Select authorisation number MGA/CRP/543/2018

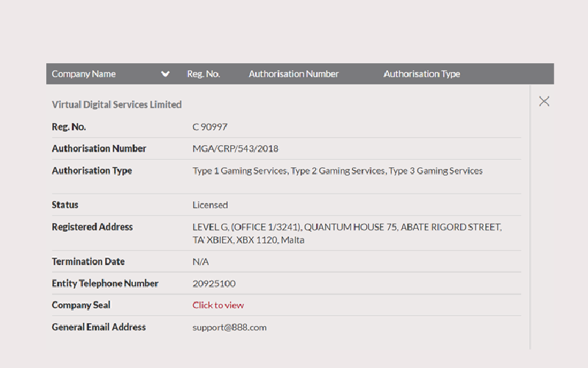pyautogui.click(x=235, y=149)
